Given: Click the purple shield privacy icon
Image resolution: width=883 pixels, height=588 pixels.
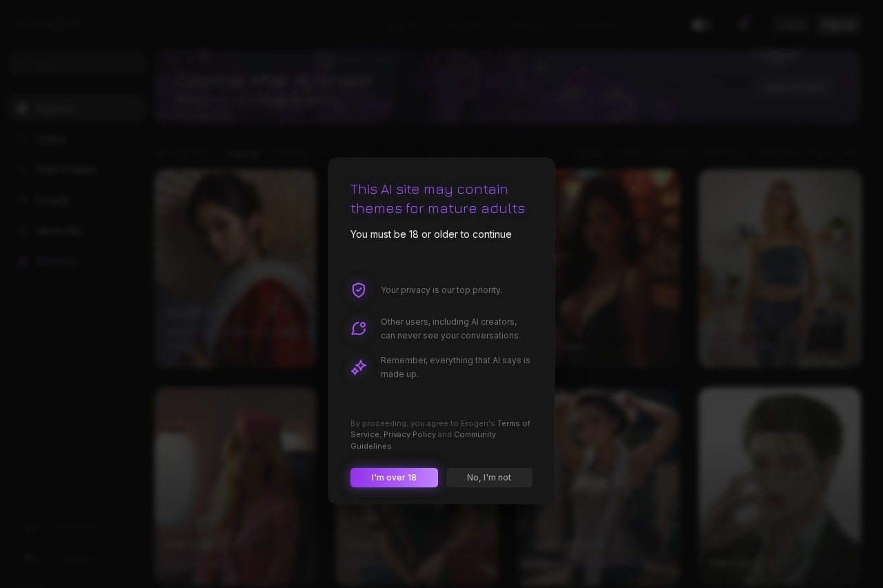Looking at the screenshot, I should (359, 290).
